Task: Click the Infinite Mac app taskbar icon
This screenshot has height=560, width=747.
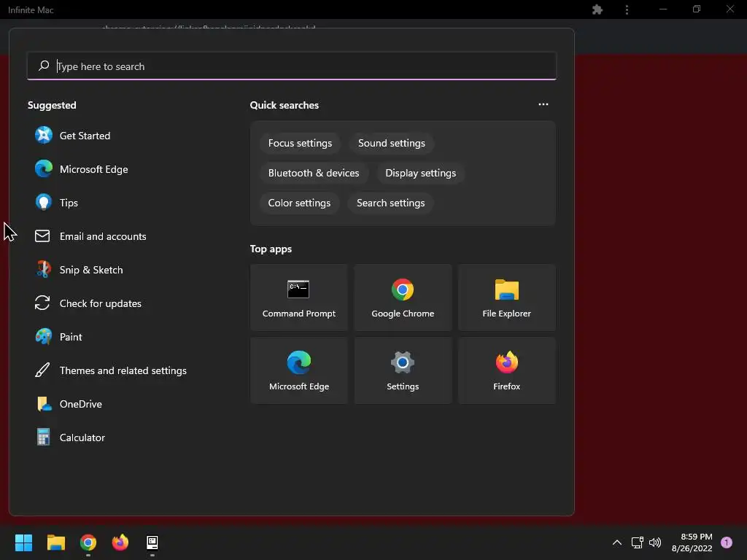Action: tap(152, 542)
